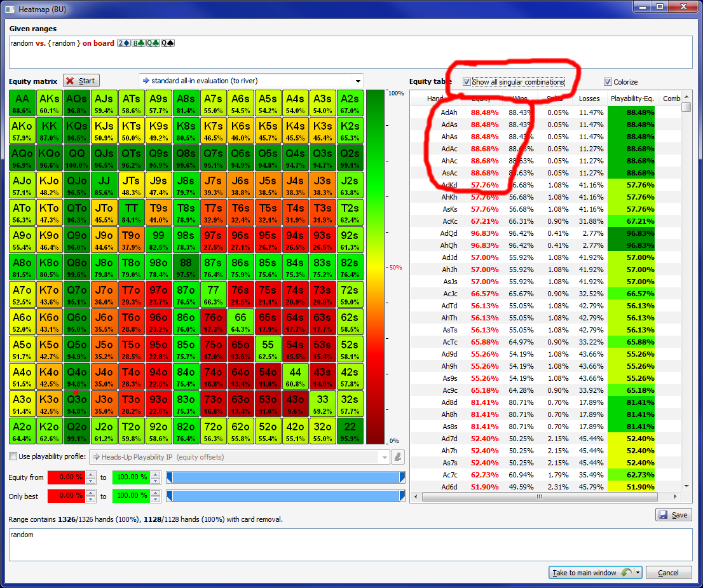Click the Cancel button

coord(667,573)
